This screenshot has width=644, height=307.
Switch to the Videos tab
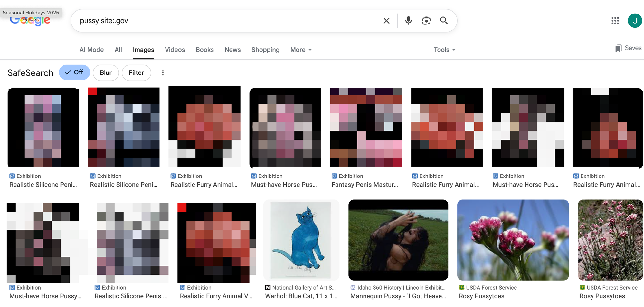[x=175, y=50]
